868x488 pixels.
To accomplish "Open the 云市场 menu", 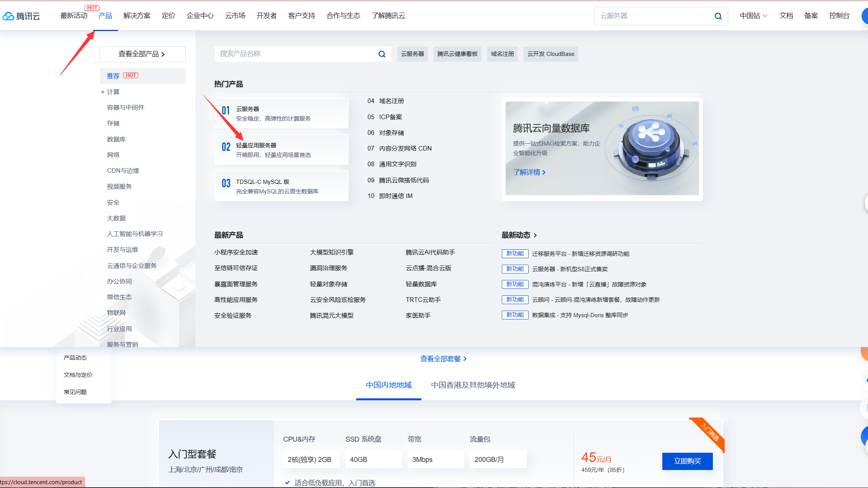I will 235,16.
